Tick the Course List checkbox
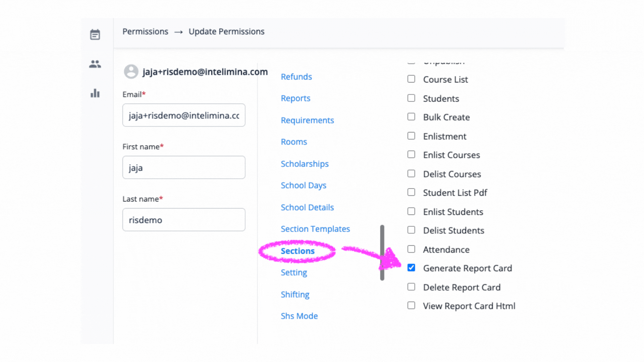 pyautogui.click(x=411, y=79)
